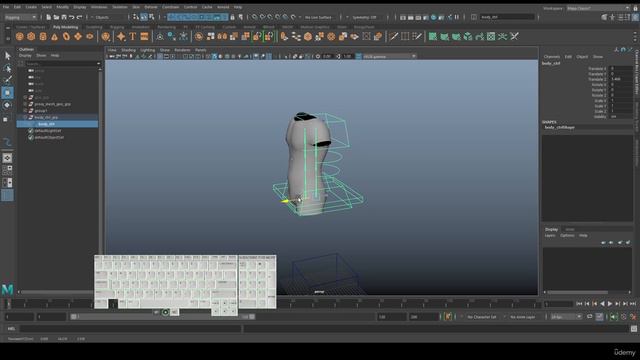
Task: Open the Workspace dropdown Maya Classic
Action: (598, 8)
